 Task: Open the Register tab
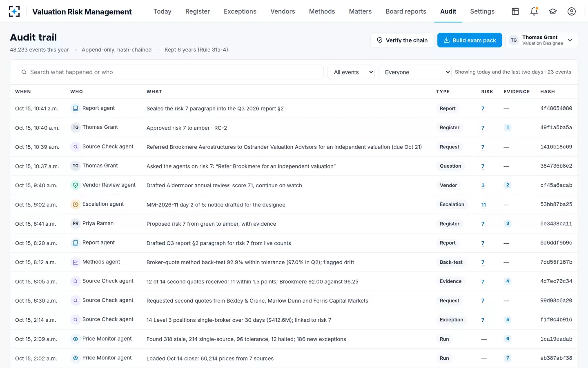pos(198,11)
